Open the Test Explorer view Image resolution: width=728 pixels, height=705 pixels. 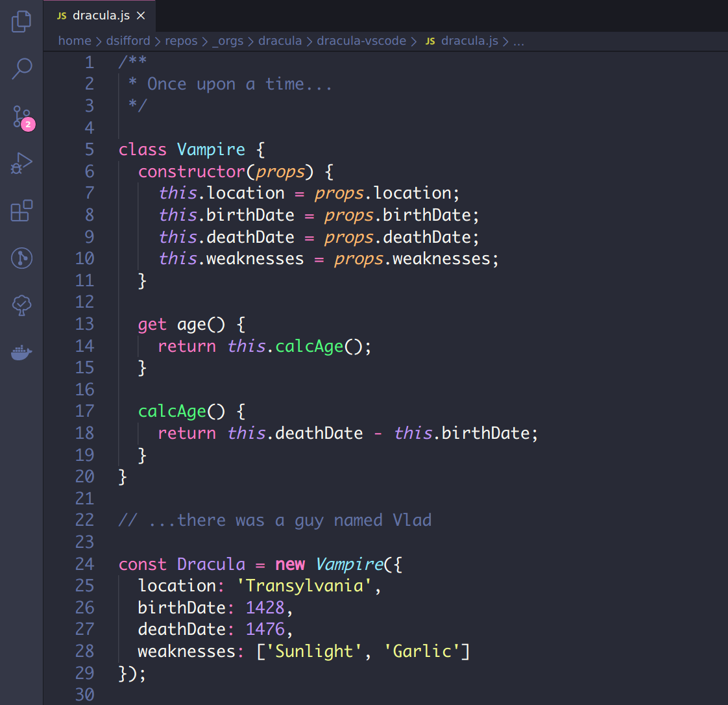pos(21,305)
